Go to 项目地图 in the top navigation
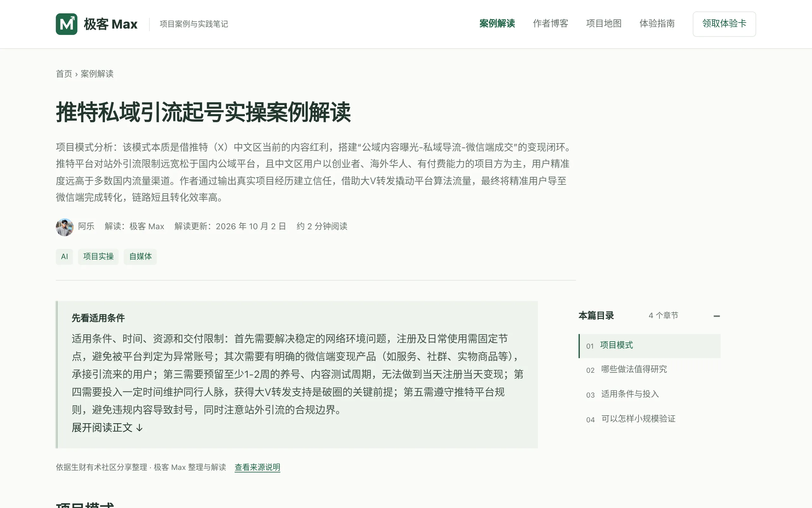Screen dimensions: 812x508 (x=604, y=23)
